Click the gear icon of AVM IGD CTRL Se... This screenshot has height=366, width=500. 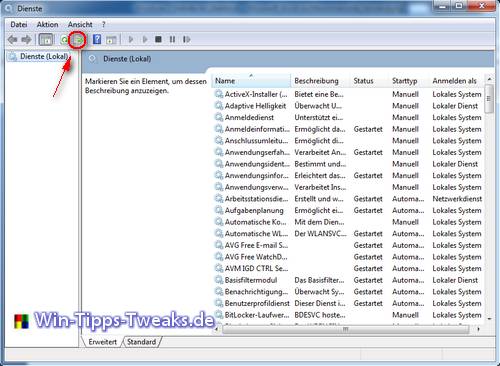point(219,269)
